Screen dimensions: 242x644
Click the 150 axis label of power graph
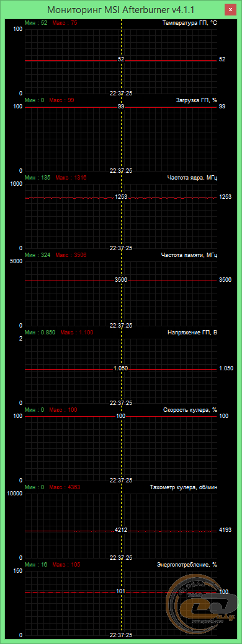17,572
